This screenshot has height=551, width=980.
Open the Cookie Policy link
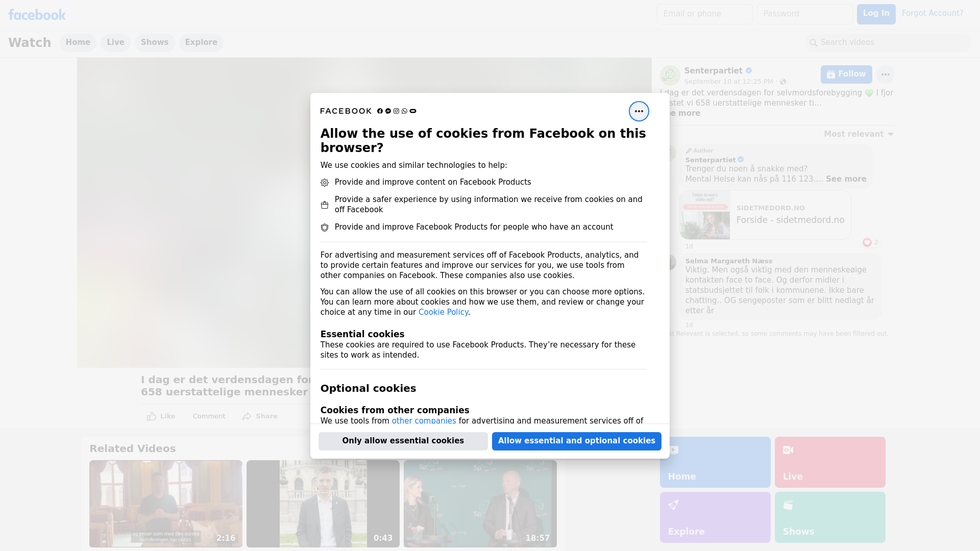point(443,312)
